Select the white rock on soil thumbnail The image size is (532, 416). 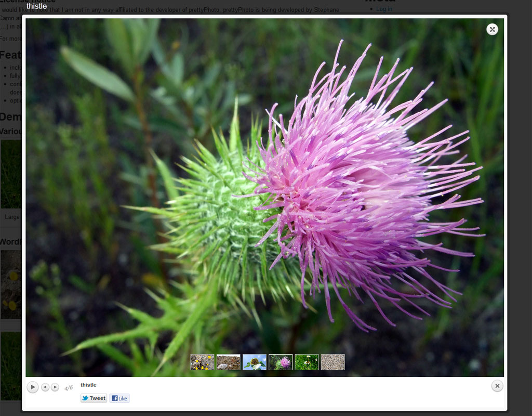pyautogui.click(x=228, y=362)
